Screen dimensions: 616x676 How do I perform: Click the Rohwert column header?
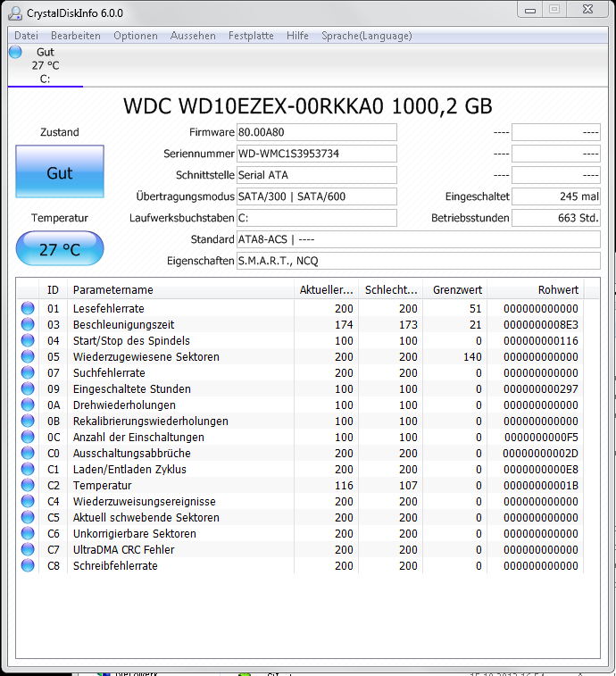(536, 289)
